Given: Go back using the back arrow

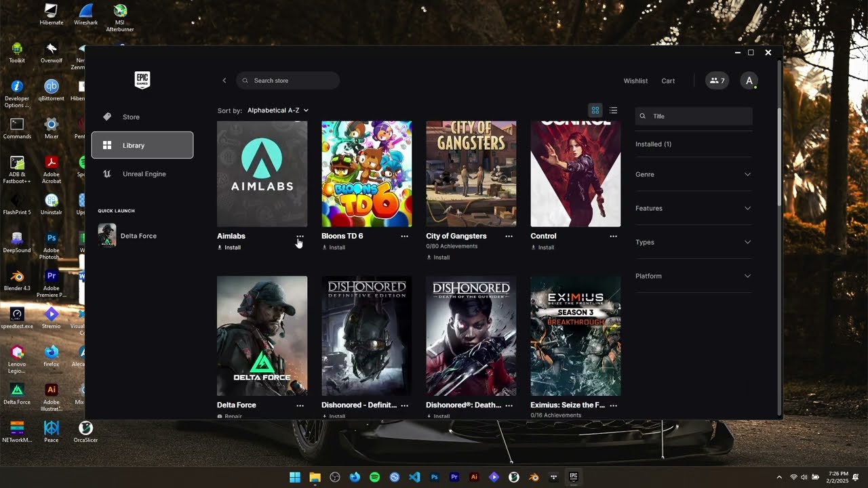Looking at the screenshot, I should (x=224, y=81).
